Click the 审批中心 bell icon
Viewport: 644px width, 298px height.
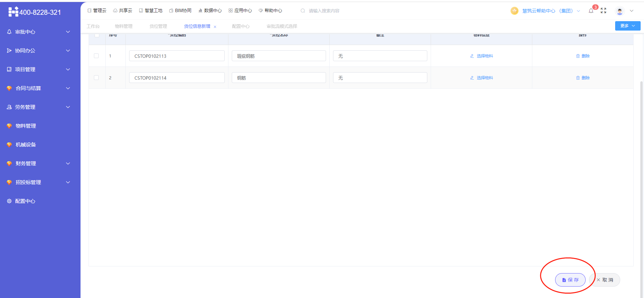point(9,32)
